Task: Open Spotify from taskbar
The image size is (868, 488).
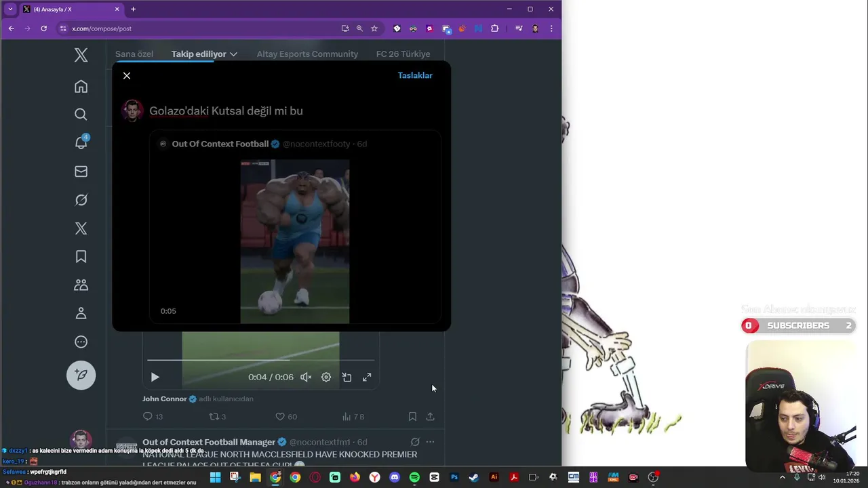Action: click(414, 477)
